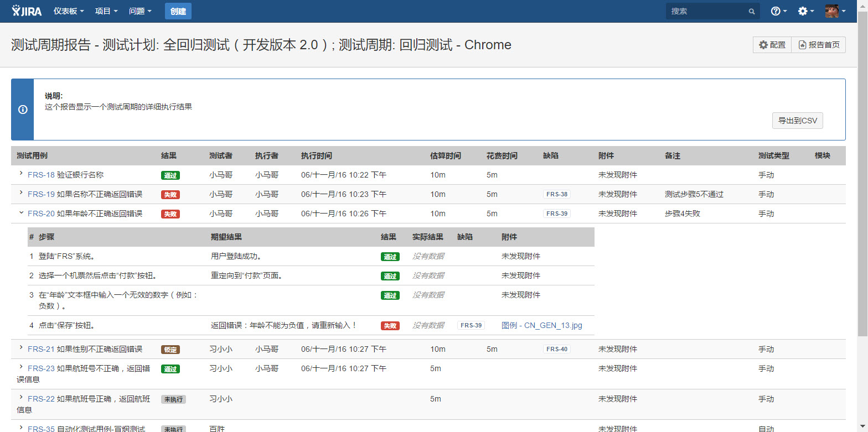Click the note 测试步骤5不通过

tap(694, 194)
